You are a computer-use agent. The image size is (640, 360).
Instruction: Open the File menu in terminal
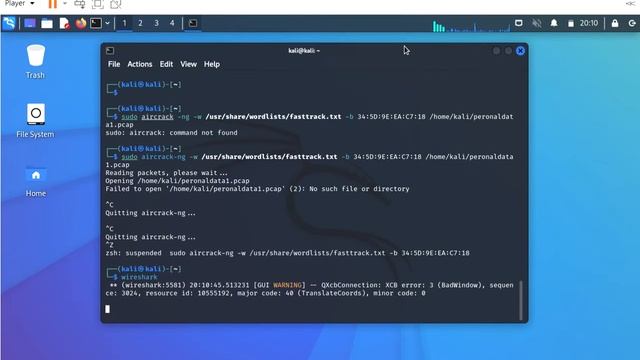[114, 64]
